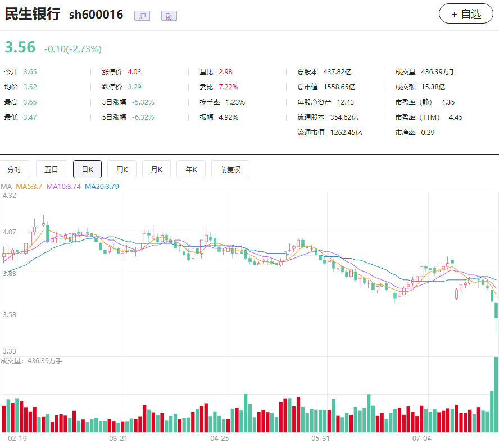Click the 总市值 value 1558.65亿
Screen dimensions: 504x443
point(339,87)
